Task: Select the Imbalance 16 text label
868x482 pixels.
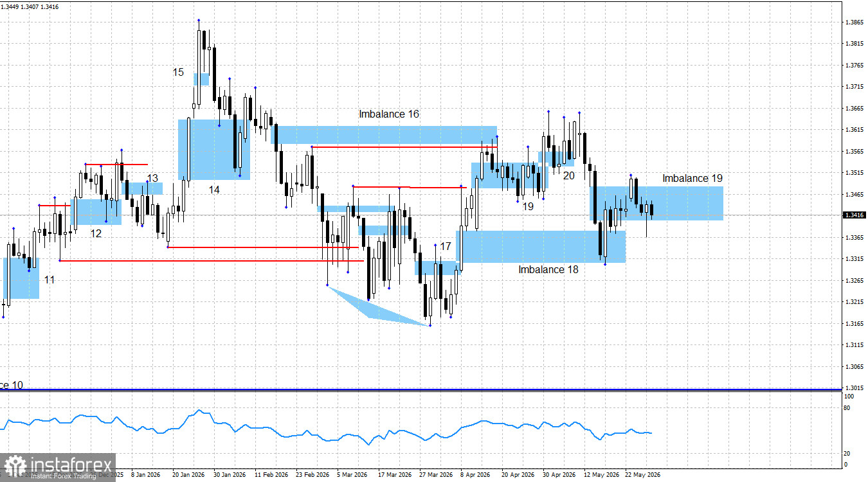Action: [389, 114]
